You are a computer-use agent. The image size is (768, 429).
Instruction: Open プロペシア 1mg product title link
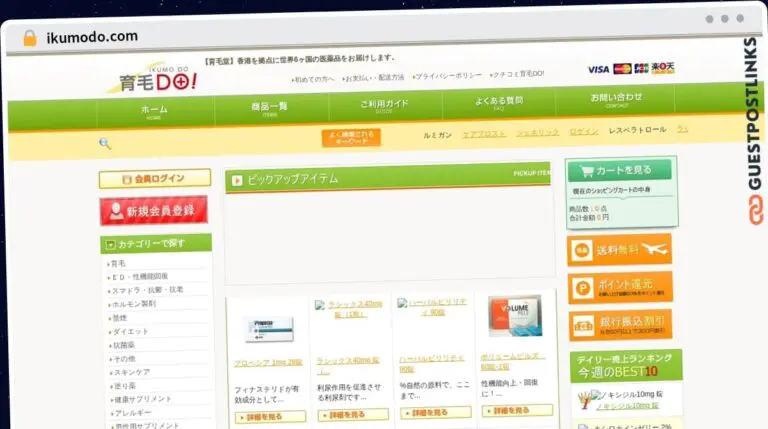[x=268, y=363]
